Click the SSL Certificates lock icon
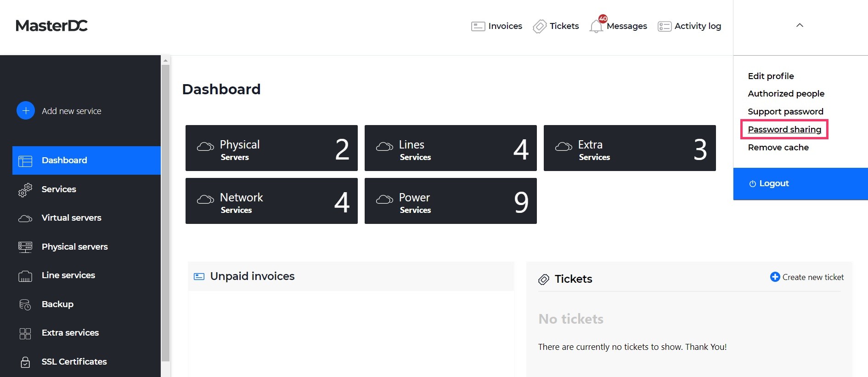Image resolution: width=868 pixels, height=377 pixels. coord(25,362)
